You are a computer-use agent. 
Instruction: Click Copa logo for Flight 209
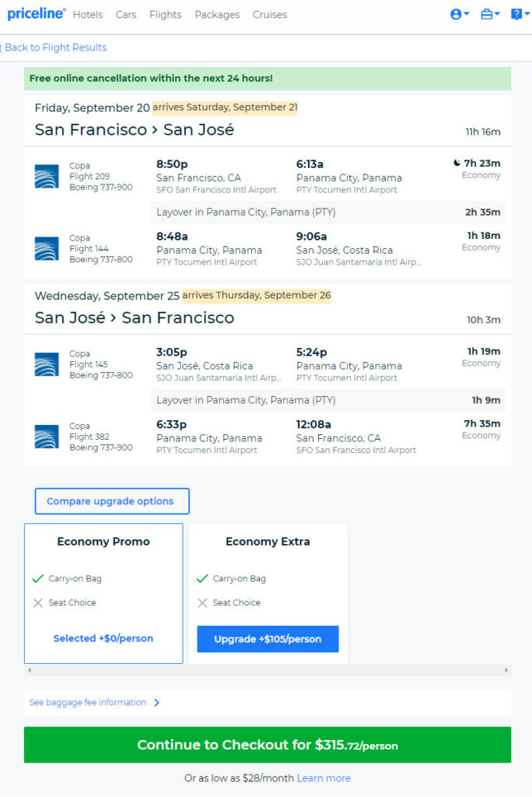coord(47,177)
